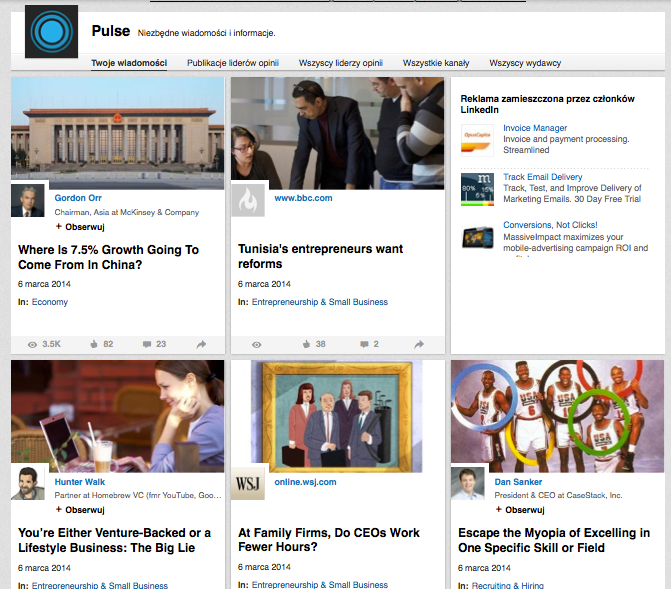
Task: Click the WSJ logo icon
Action: (x=248, y=484)
